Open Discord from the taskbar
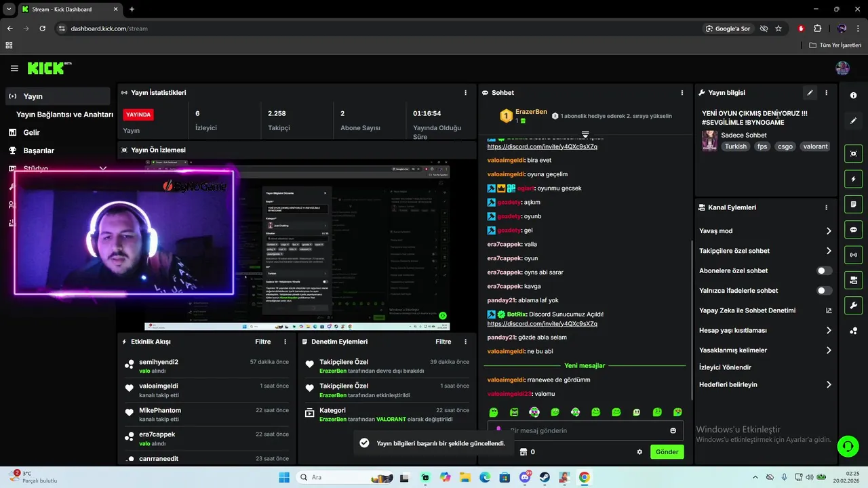 pos(525,477)
